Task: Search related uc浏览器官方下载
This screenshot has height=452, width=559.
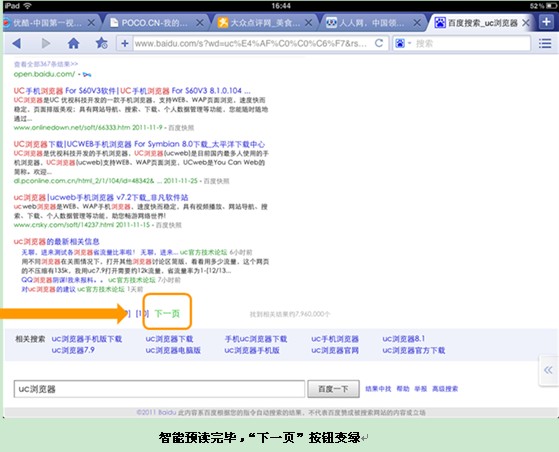Action: (414, 350)
